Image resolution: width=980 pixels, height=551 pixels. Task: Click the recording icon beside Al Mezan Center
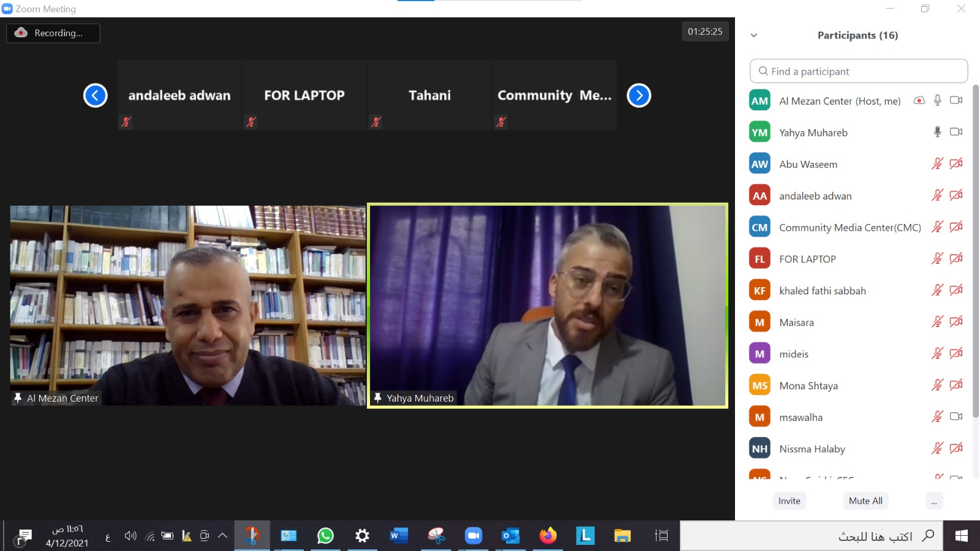pyautogui.click(x=919, y=100)
